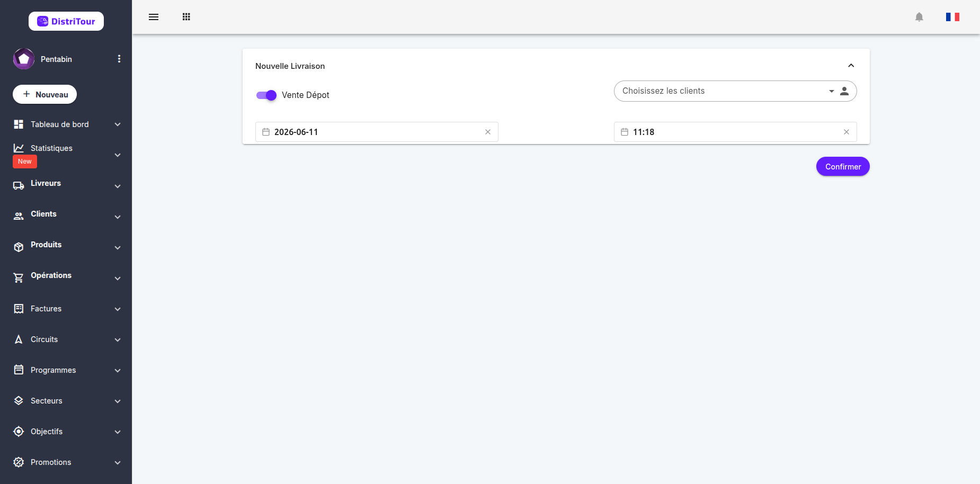Open the Factures sidebar menu

66,309
